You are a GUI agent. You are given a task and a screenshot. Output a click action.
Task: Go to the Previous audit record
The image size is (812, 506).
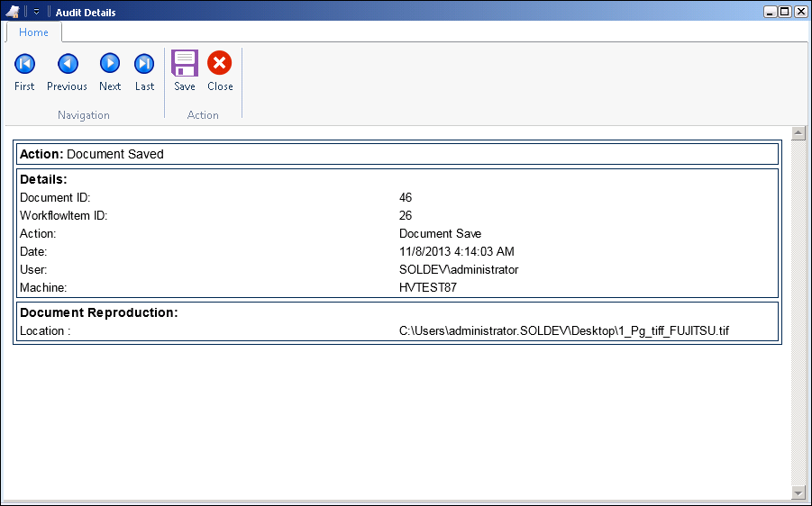[68, 72]
